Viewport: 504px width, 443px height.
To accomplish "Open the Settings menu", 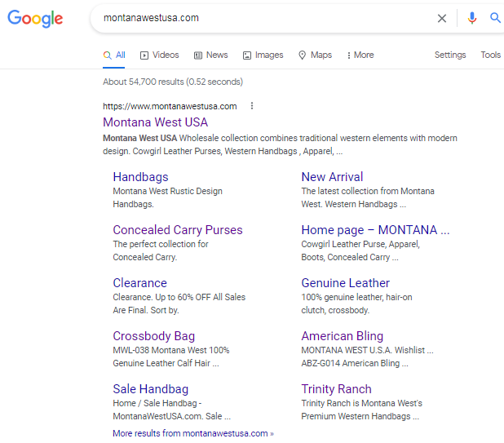I will point(450,55).
